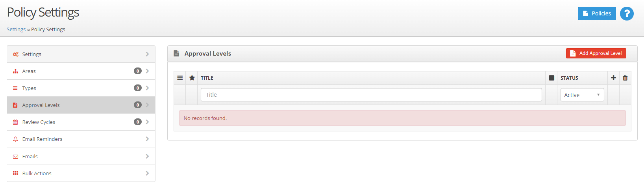
Task: Click the plus icon in table header
Action: click(x=613, y=78)
